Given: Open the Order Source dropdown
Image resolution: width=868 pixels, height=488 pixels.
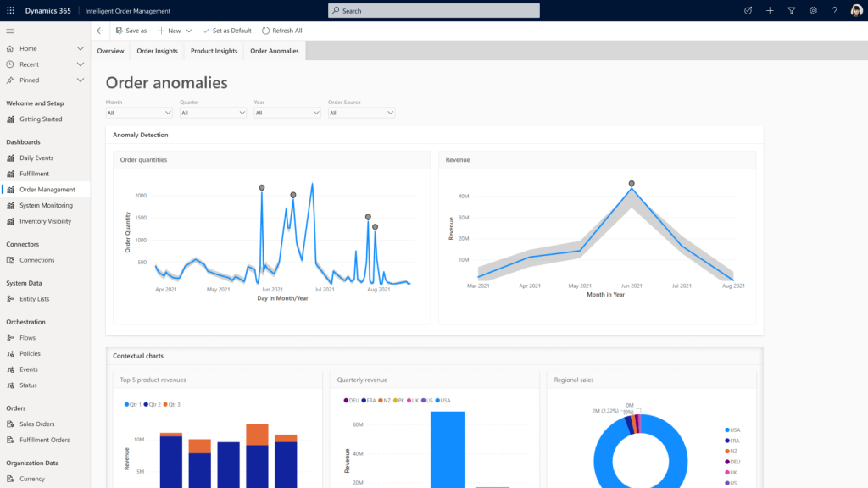Looking at the screenshot, I should pyautogui.click(x=360, y=112).
